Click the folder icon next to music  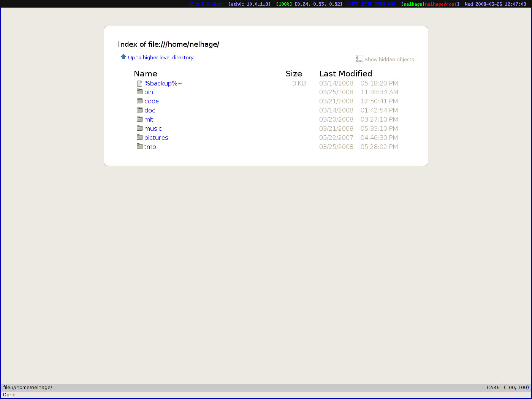pyautogui.click(x=139, y=128)
